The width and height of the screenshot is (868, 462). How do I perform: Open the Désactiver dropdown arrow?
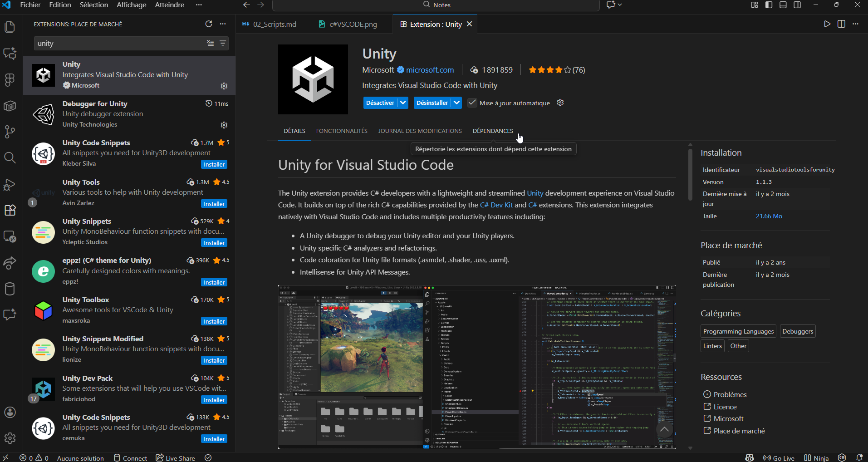click(x=403, y=103)
